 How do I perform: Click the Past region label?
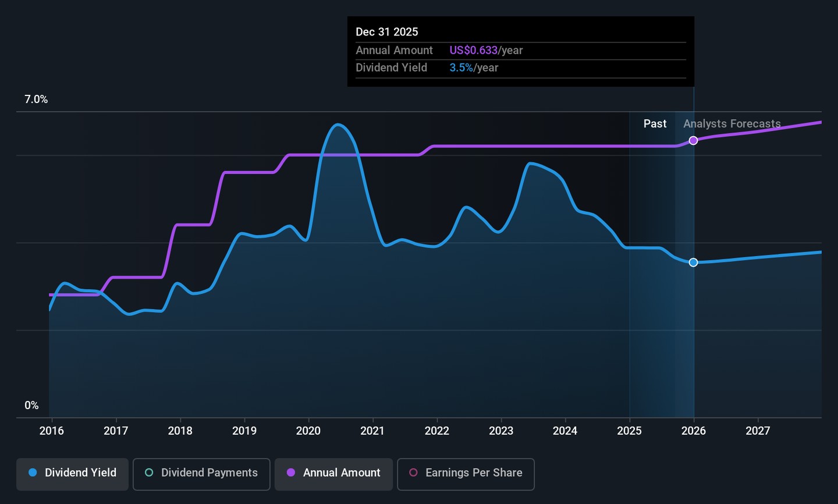pos(655,124)
